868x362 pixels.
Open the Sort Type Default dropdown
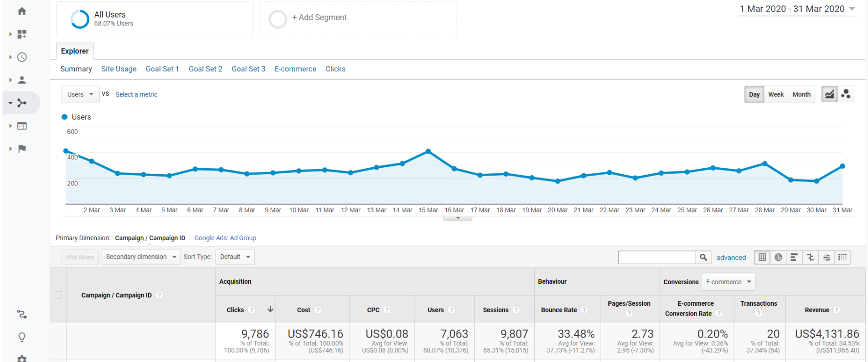click(x=235, y=257)
